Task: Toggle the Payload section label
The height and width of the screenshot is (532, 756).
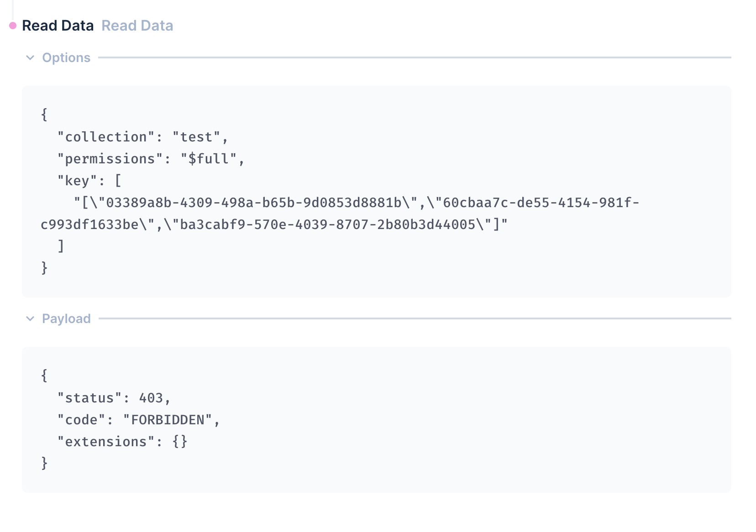Action: [x=66, y=318]
